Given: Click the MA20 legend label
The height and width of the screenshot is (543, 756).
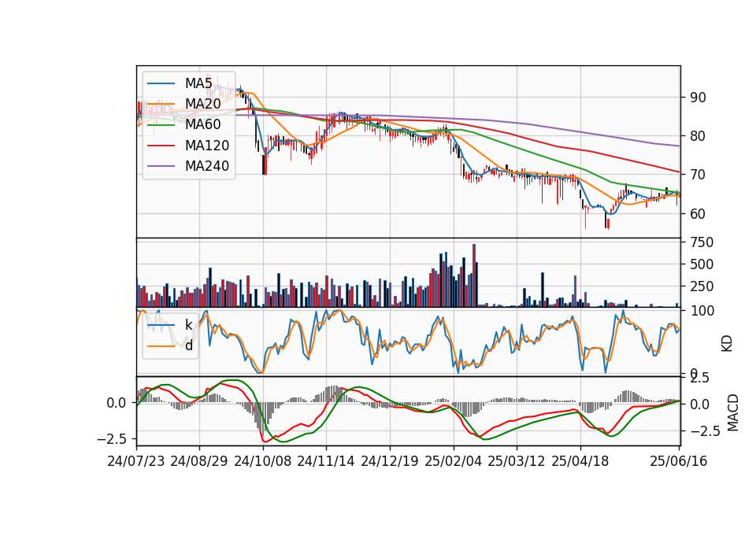Looking at the screenshot, I should pyautogui.click(x=202, y=104).
